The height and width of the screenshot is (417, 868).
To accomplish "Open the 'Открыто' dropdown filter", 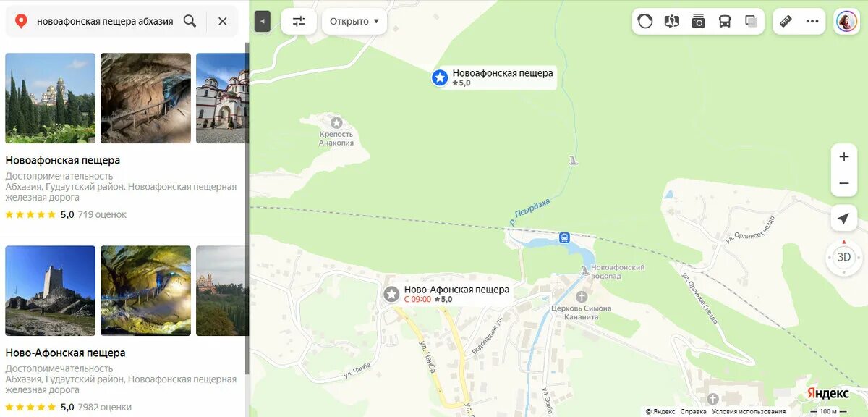I will [354, 21].
